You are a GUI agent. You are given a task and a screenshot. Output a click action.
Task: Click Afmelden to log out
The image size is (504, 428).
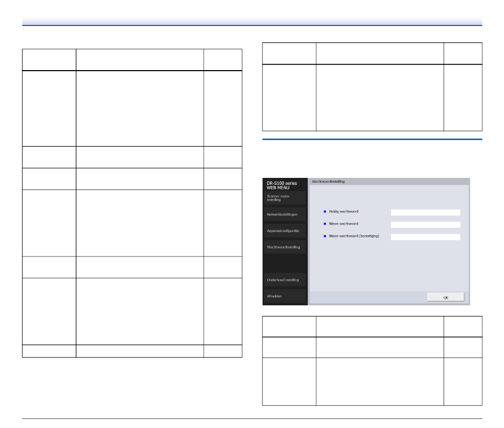(x=285, y=296)
